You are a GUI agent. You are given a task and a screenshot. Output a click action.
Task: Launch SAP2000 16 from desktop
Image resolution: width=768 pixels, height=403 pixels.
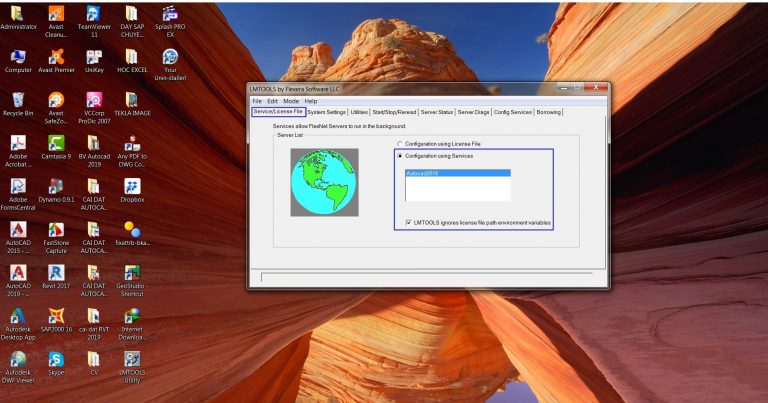56,319
